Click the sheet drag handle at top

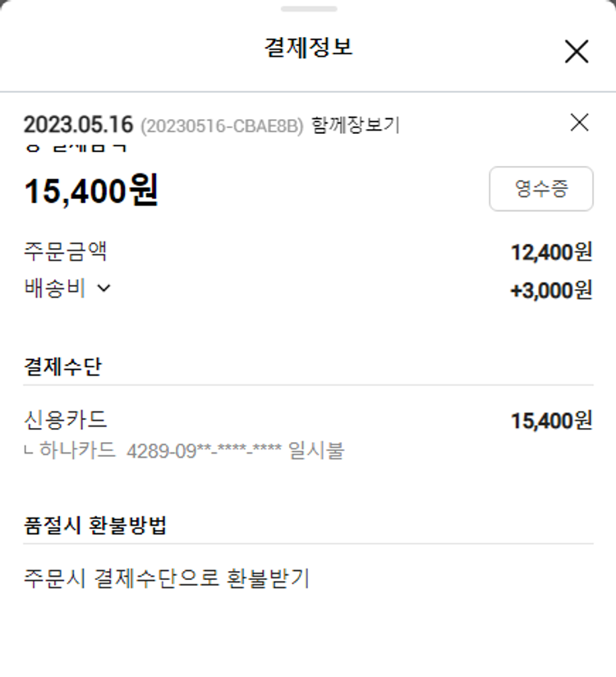pos(308,9)
